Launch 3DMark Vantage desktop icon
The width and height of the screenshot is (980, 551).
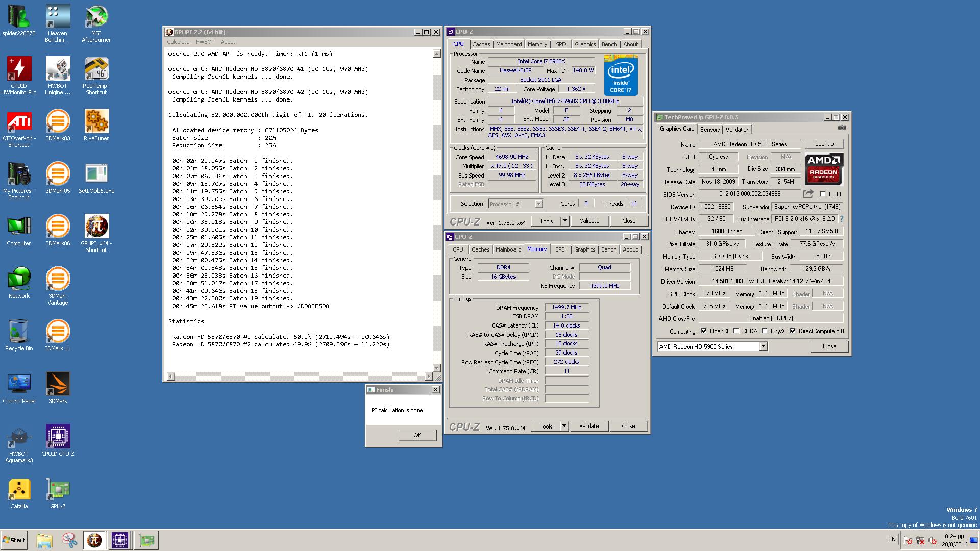[x=58, y=286]
